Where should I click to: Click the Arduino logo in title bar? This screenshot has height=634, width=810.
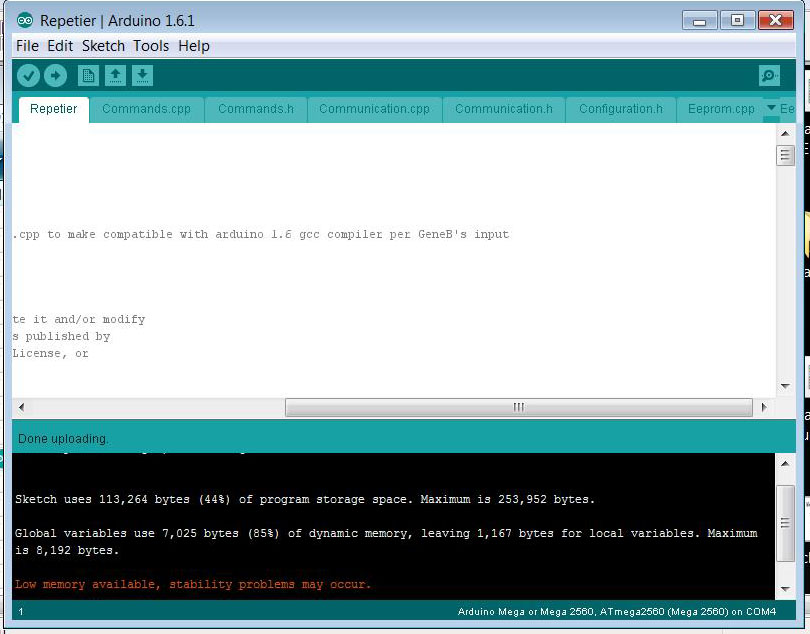25,21
